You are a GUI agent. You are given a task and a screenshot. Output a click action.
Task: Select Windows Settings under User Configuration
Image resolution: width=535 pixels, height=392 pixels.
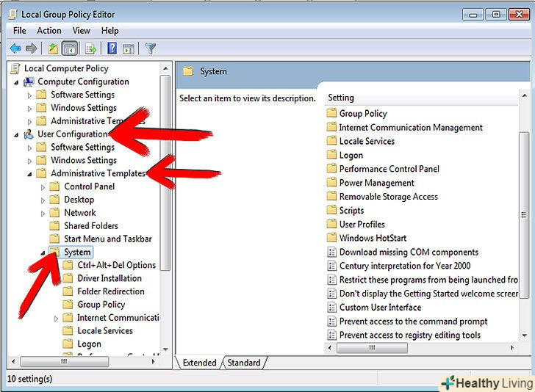(84, 160)
